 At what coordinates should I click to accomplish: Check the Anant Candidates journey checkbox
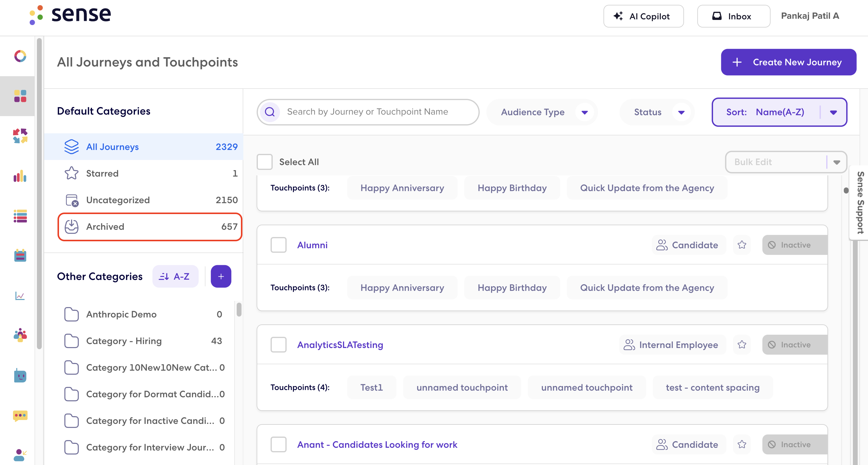pyautogui.click(x=278, y=444)
